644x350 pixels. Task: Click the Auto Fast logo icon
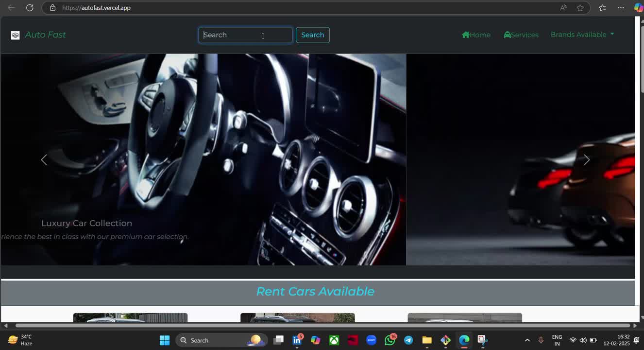16,35
